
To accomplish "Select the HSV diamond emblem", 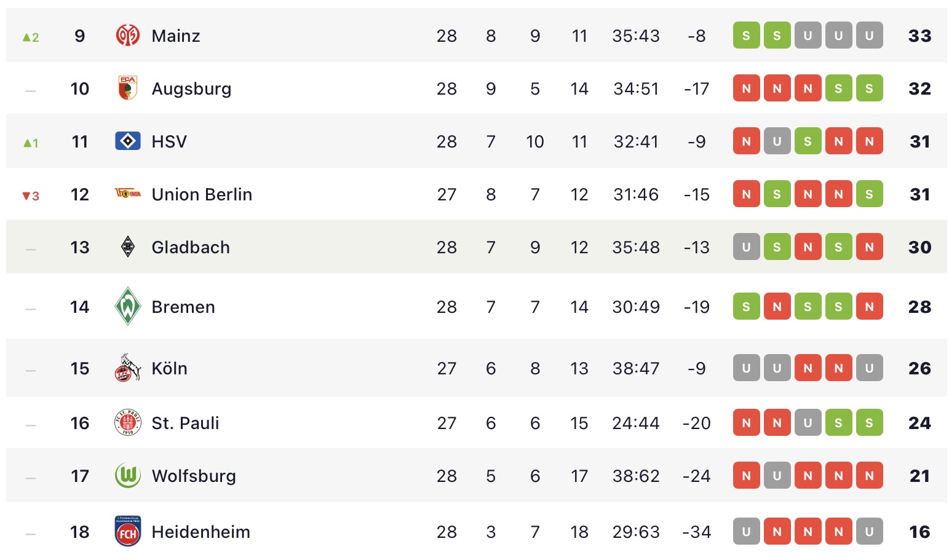I will (128, 141).
